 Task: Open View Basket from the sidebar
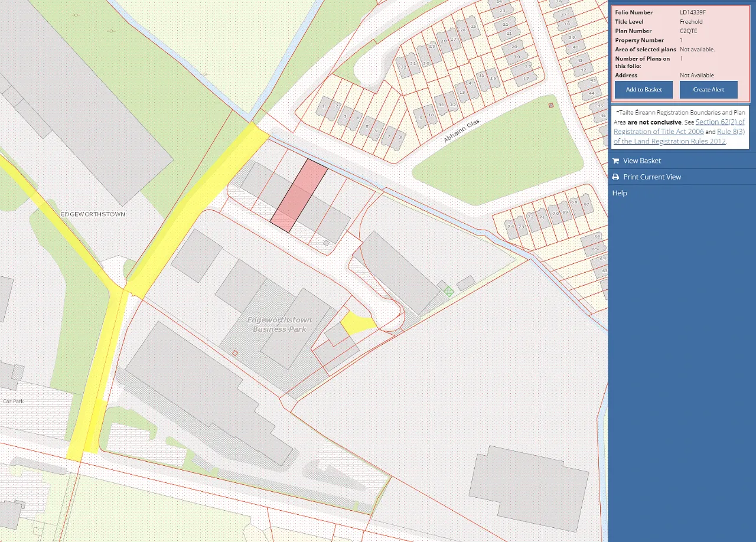(x=642, y=160)
